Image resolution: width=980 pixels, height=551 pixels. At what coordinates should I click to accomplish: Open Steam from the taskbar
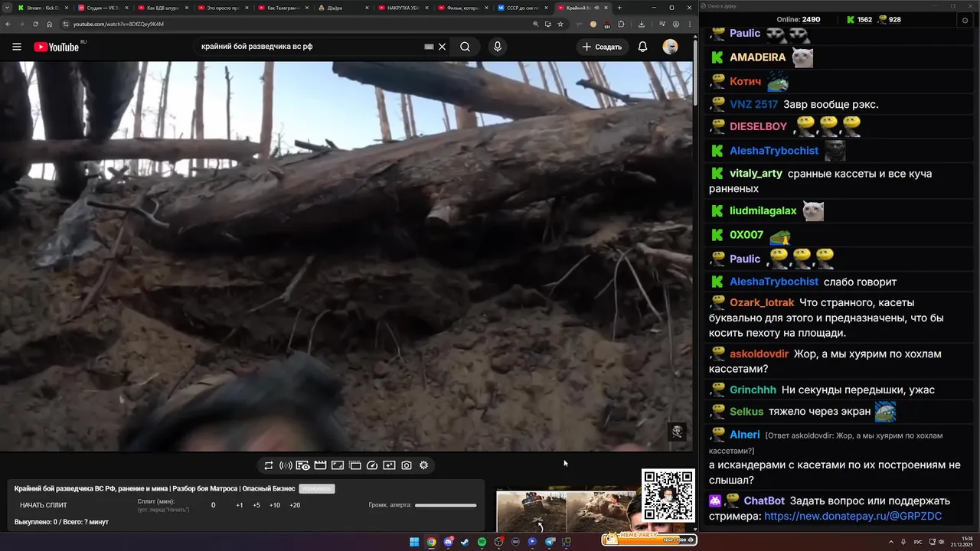465,542
